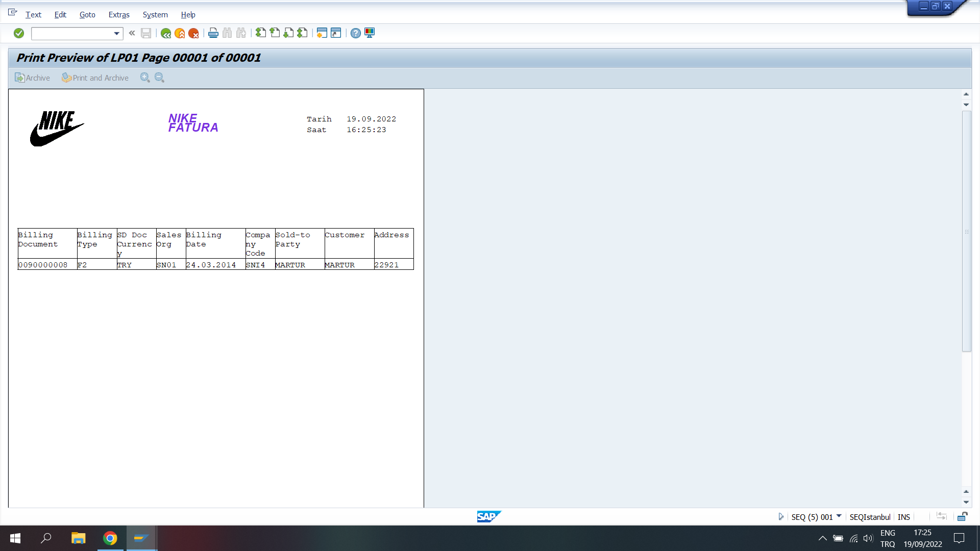Click the vertical scrollbar thumb
Viewport: 980px width, 551px height.
966,231
